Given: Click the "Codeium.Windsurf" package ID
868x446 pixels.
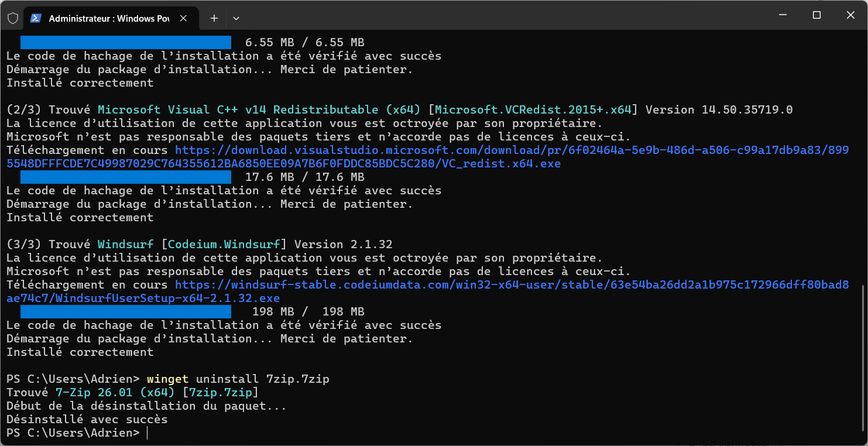Looking at the screenshot, I should (x=224, y=244).
